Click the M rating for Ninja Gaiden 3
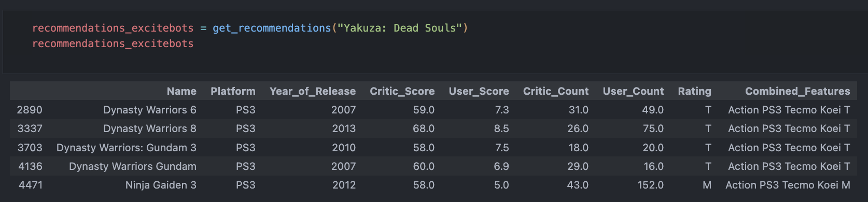This screenshot has width=868, height=202. point(707,185)
